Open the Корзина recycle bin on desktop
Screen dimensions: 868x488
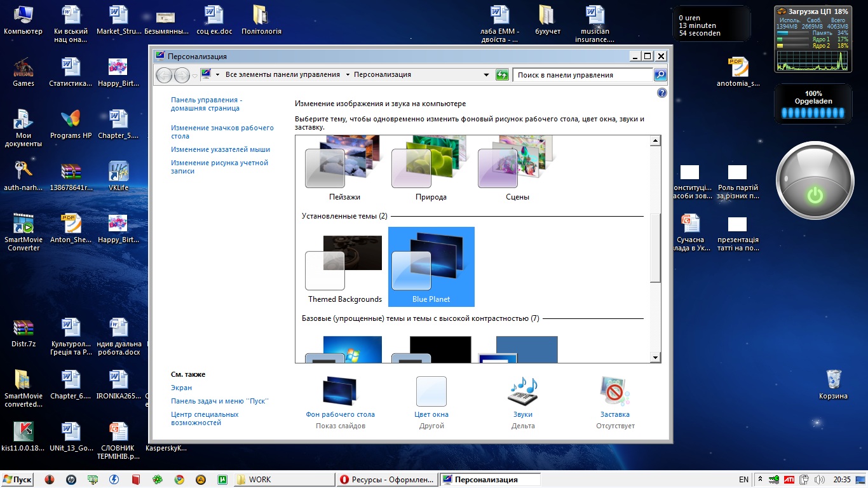833,381
